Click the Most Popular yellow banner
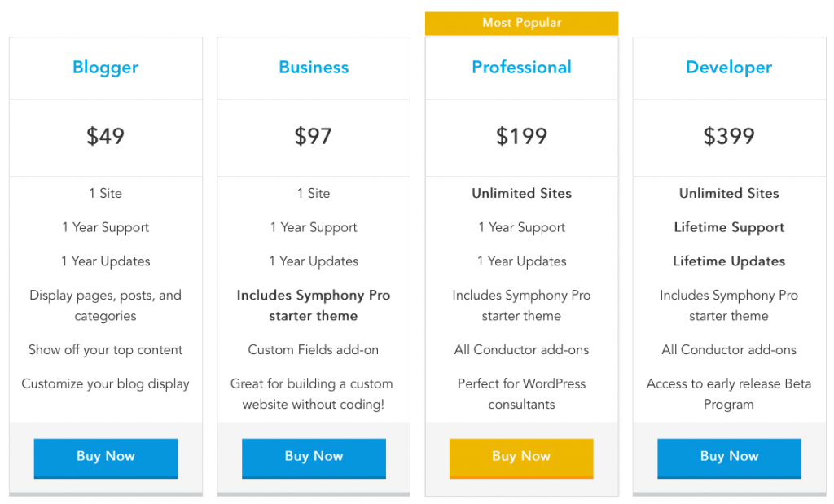Viewport: 834px width, 504px height. coord(522,23)
